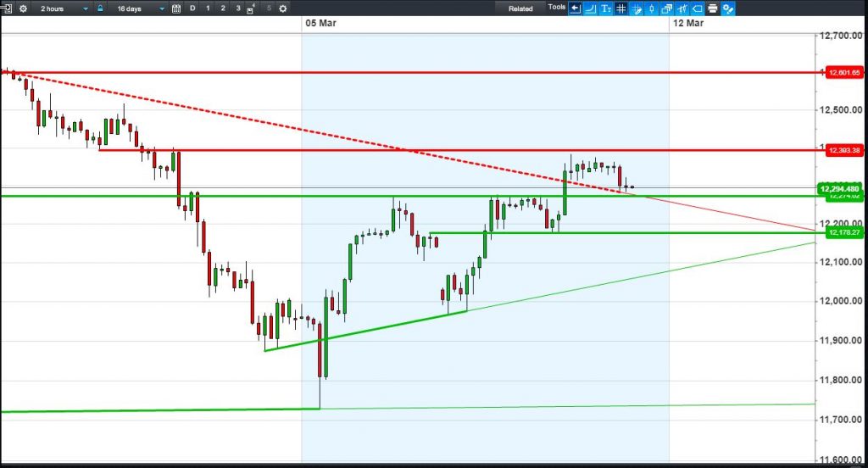868x468 pixels.
Task: Click the red 12,601.65 price label
Action: pos(844,73)
